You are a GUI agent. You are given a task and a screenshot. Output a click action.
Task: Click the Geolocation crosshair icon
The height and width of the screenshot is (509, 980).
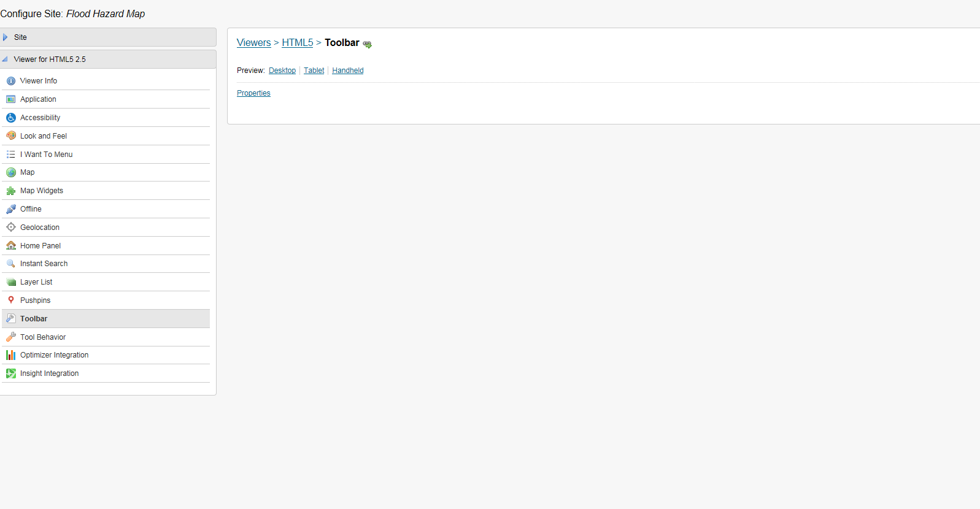pos(11,227)
